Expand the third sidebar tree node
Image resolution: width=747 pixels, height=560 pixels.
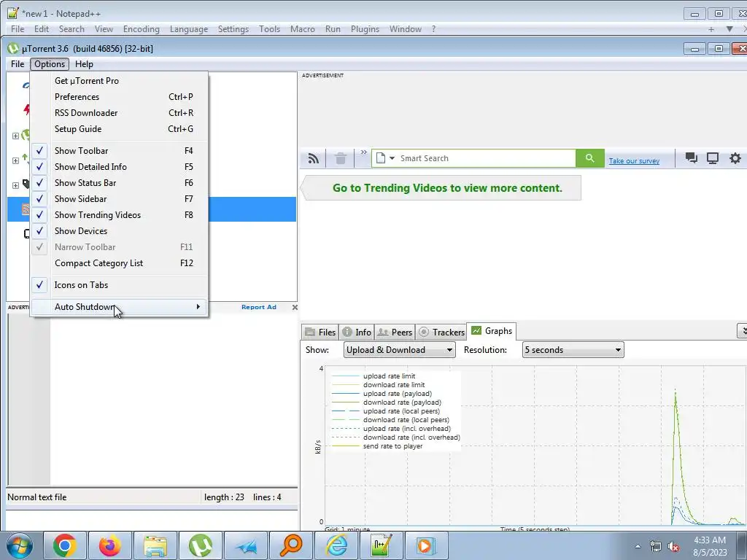click(15, 185)
